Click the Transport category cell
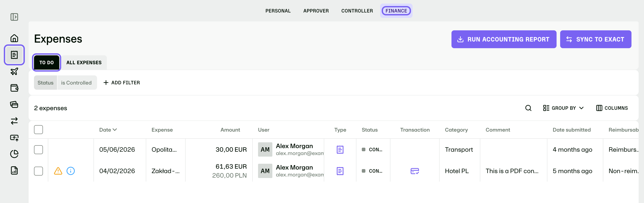The width and height of the screenshot is (644, 203). [x=459, y=150]
